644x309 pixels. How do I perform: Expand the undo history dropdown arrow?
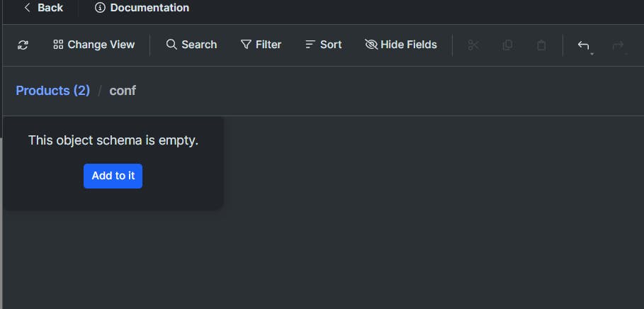click(x=592, y=53)
